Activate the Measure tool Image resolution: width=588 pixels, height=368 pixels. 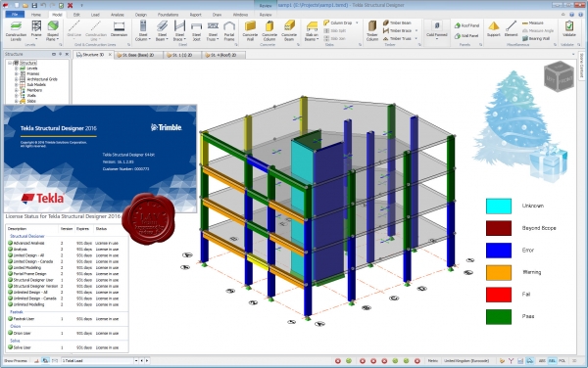tap(533, 23)
